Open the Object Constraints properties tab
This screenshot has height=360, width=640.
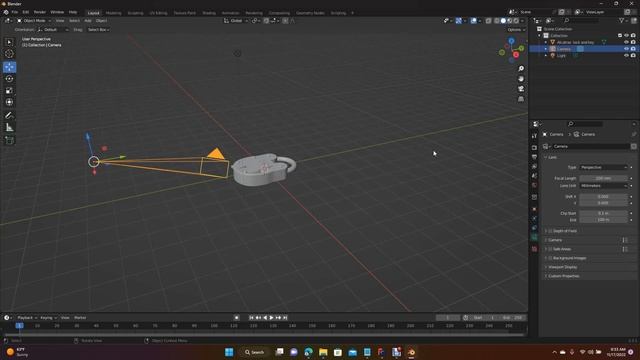(x=534, y=228)
